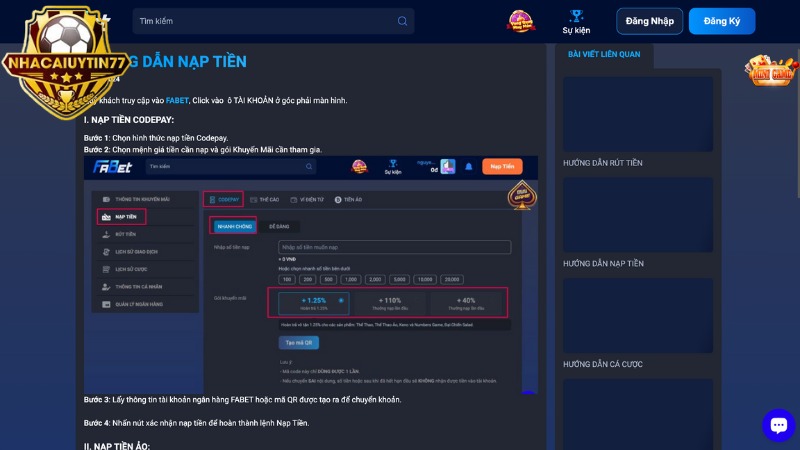Switch to the Tiền Ảo tab
This screenshot has height=450, width=800.
(348, 199)
